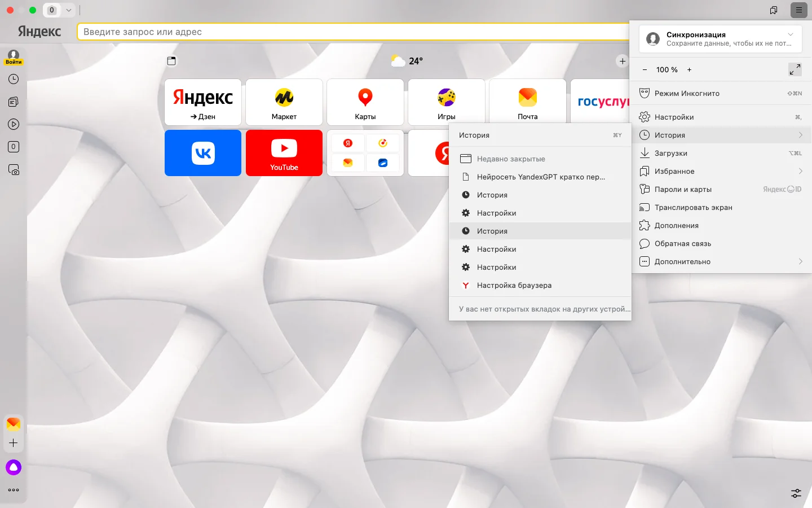812x508 pixels.
Task: Click the plus icon in the left sidebar
Action: point(14,444)
